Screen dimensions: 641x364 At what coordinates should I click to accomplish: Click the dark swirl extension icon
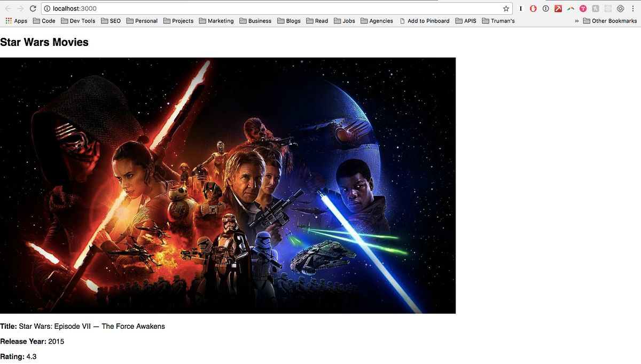pos(620,9)
